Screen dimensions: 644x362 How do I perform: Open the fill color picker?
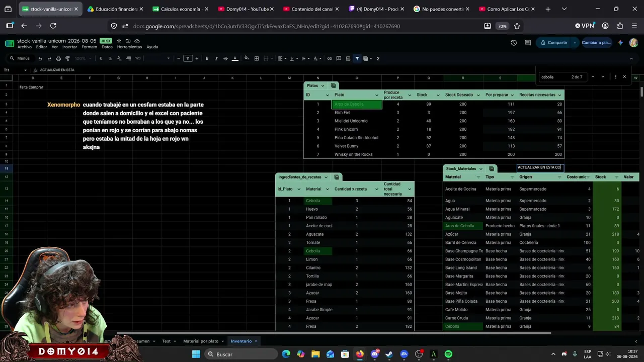(247, 58)
